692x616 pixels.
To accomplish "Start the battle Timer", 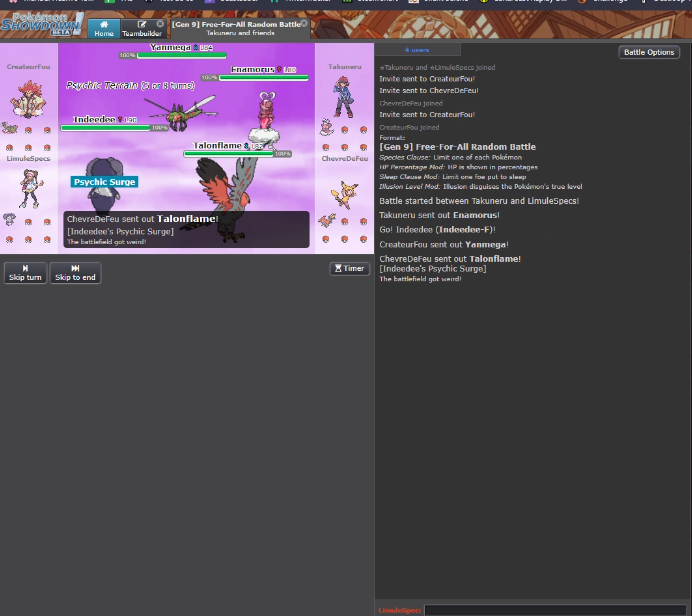I will pyautogui.click(x=350, y=268).
